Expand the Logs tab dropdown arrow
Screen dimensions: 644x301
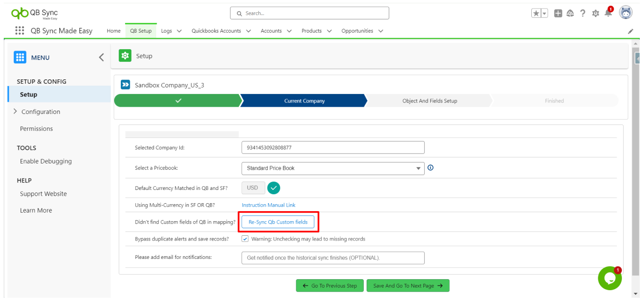coord(179,31)
